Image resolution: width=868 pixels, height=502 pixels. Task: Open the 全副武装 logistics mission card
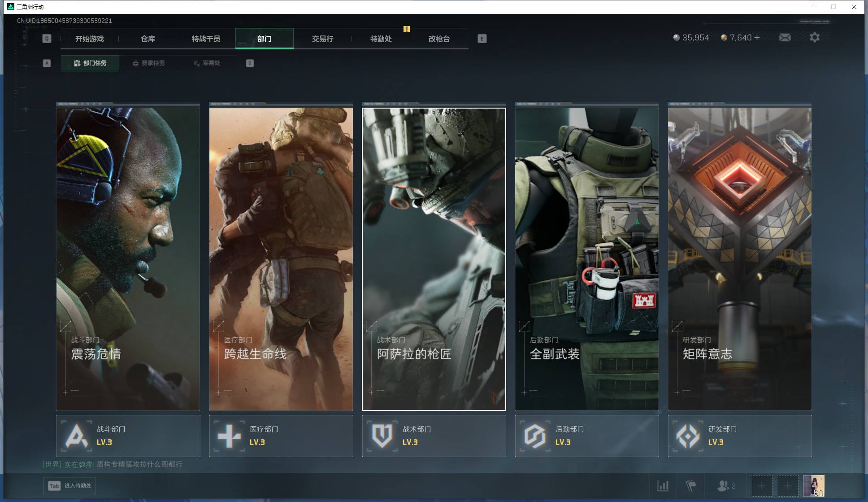586,258
